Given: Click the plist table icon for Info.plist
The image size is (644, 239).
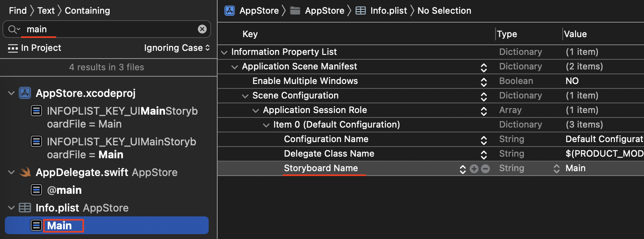Looking at the screenshot, I should [25, 208].
